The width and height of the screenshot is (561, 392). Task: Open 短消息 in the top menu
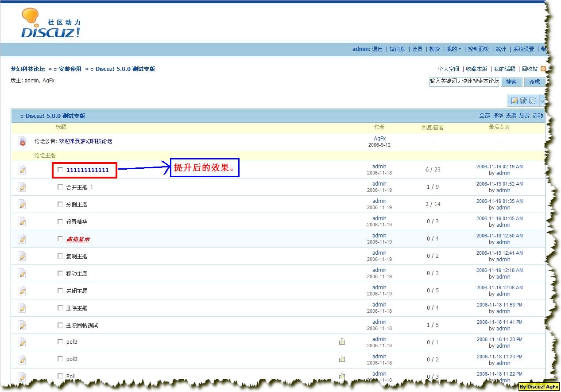pos(397,49)
